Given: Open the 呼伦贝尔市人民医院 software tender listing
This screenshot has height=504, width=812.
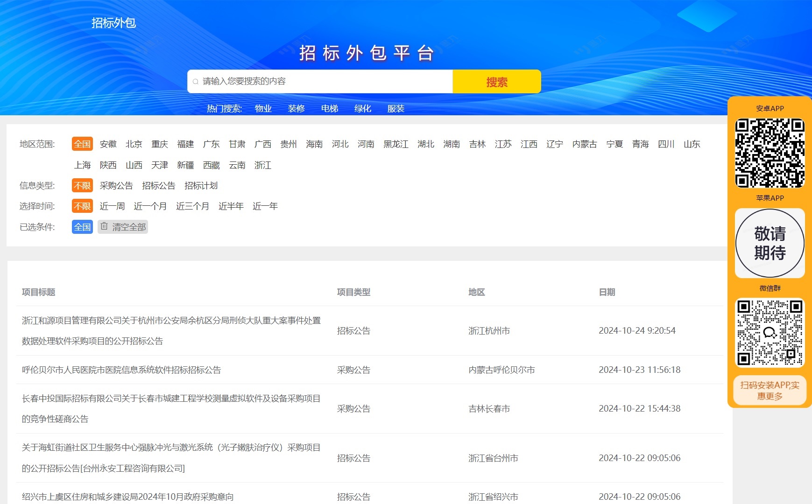Looking at the screenshot, I should [121, 370].
